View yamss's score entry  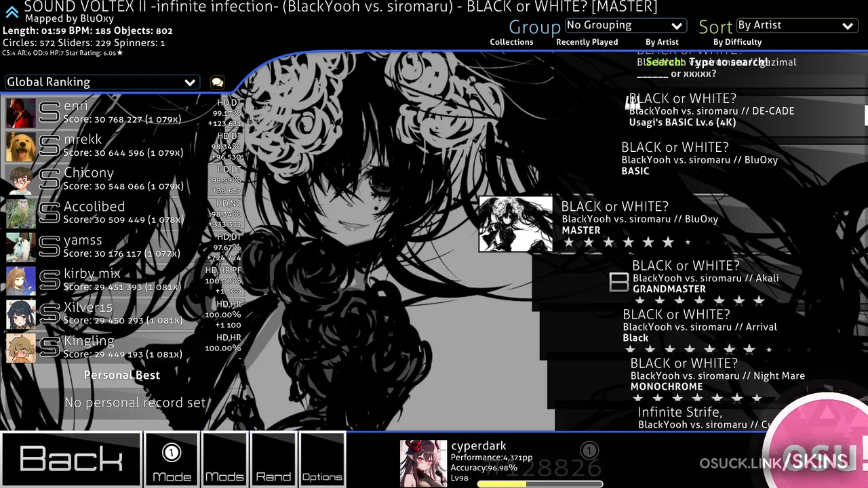pyautogui.click(x=123, y=247)
